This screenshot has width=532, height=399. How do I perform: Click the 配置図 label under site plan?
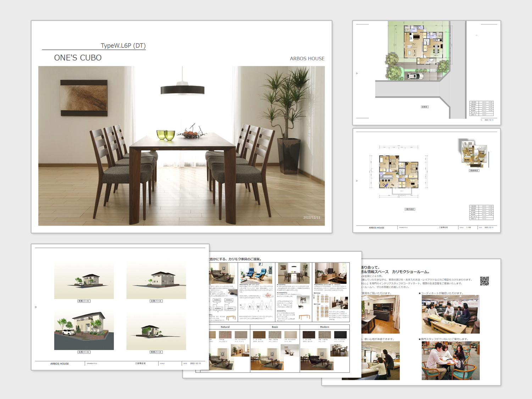[x=425, y=107]
